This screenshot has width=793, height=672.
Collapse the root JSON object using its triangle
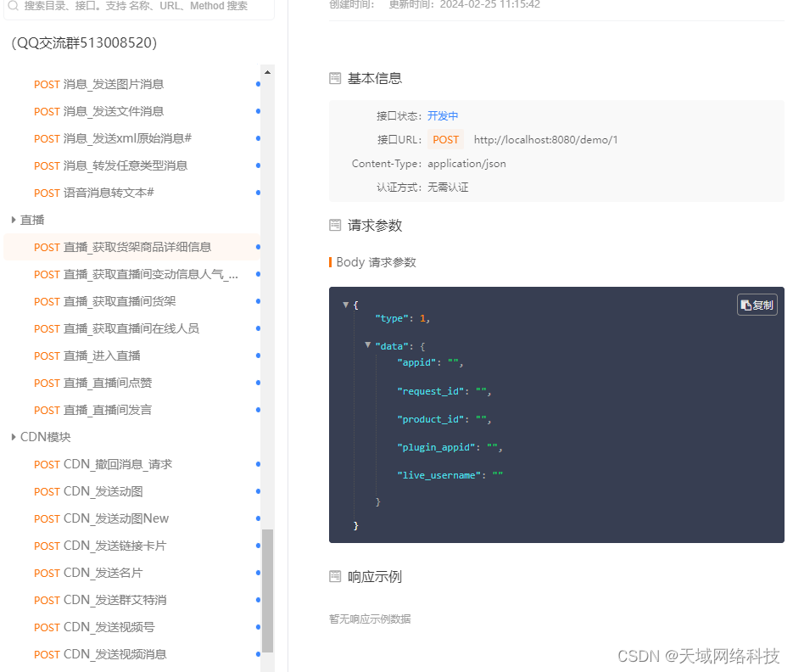[345, 304]
